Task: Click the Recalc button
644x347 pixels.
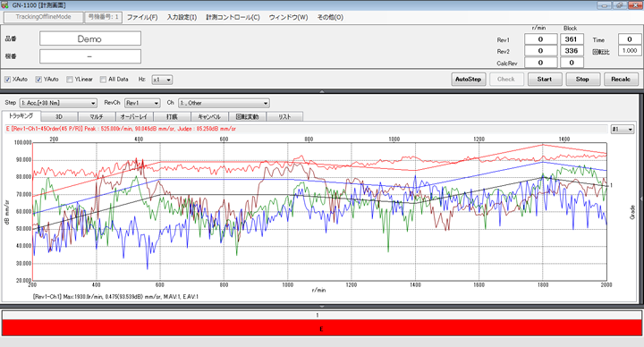Action: pyautogui.click(x=621, y=80)
